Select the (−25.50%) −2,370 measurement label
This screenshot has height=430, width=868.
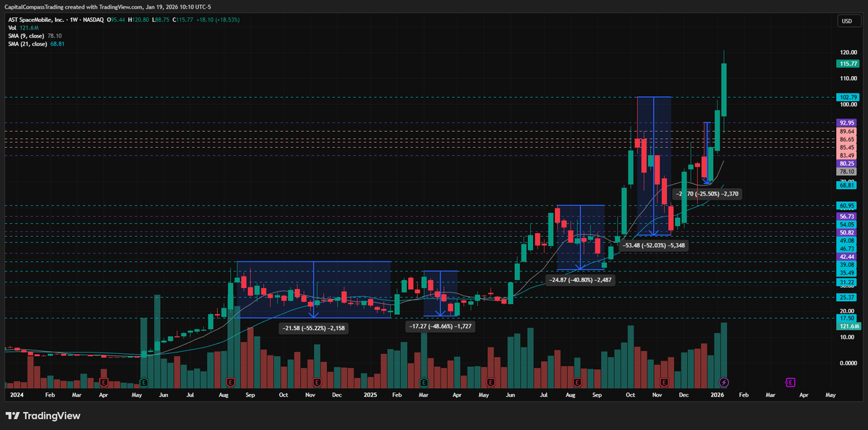coord(707,194)
